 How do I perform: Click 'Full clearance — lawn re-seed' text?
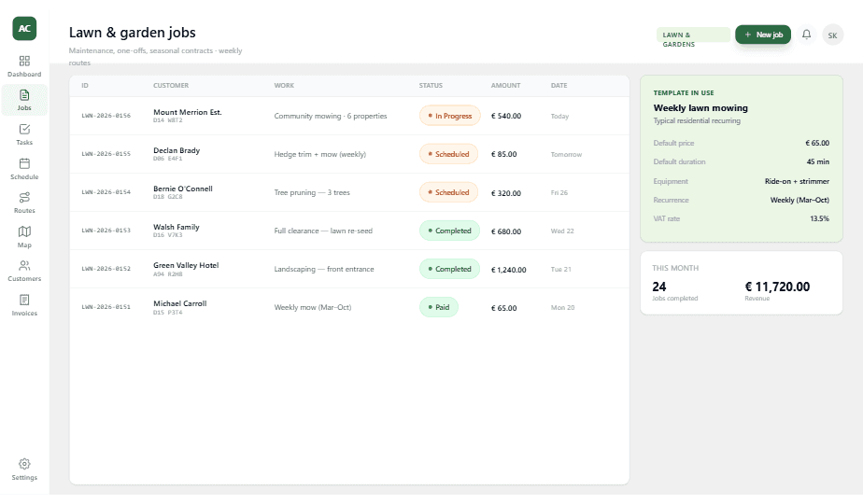pyautogui.click(x=323, y=231)
